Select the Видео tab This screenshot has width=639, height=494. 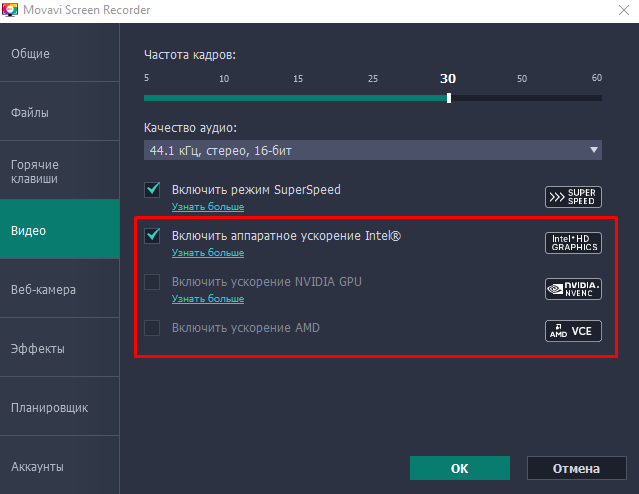(59, 229)
